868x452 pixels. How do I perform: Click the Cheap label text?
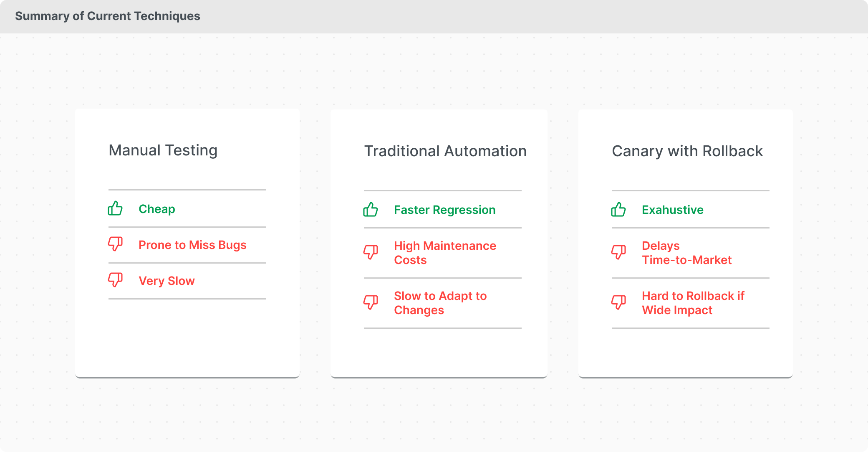pyautogui.click(x=156, y=209)
